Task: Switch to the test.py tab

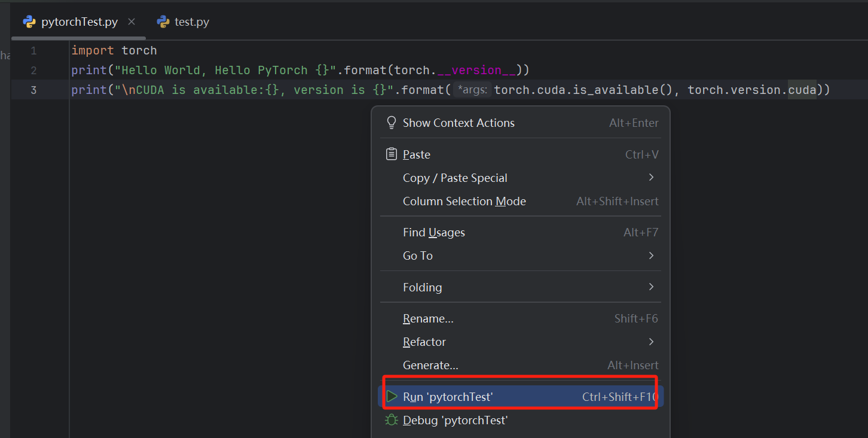Action: [x=191, y=22]
